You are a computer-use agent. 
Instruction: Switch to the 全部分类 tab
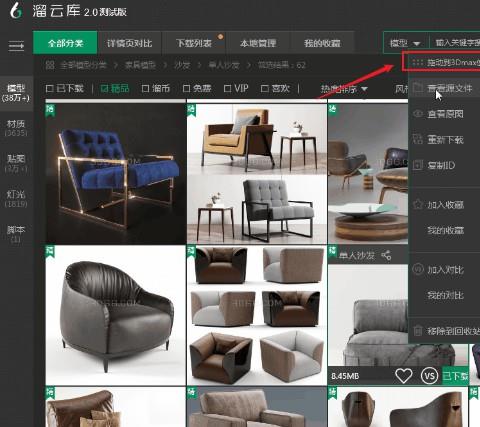[65, 43]
